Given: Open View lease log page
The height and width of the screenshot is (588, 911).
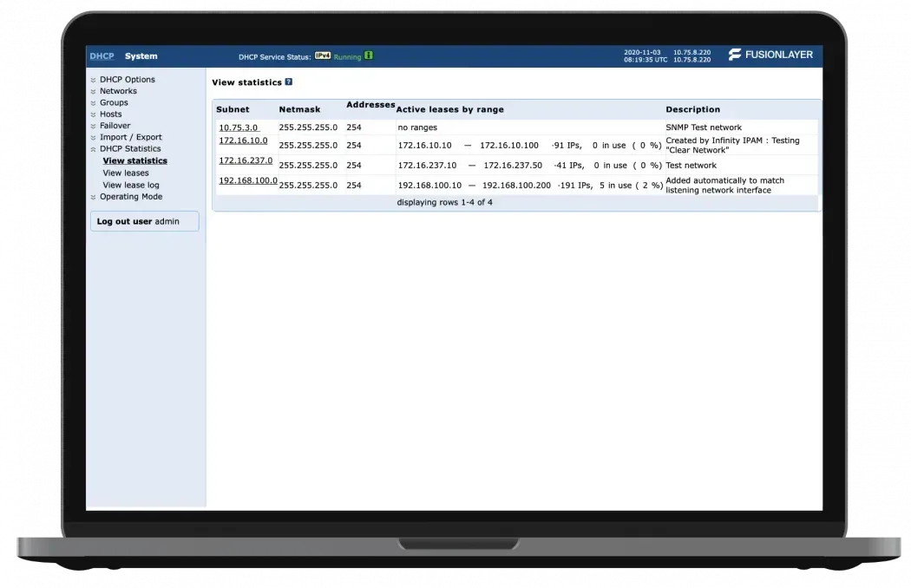Looking at the screenshot, I should [131, 185].
